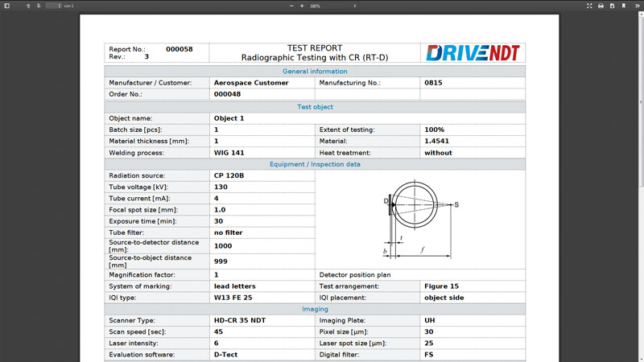Zoom in with the plus button
This screenshot has width=644, height=362.
point(302,6)
